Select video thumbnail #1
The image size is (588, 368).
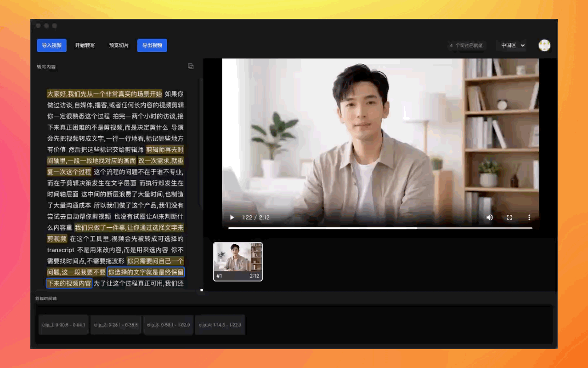click(238, 261)
